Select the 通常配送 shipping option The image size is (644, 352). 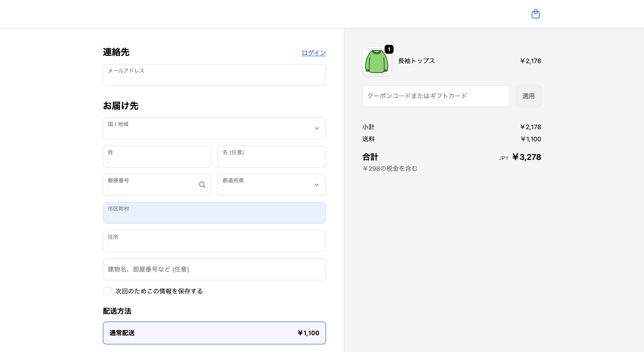click(214, 333)
